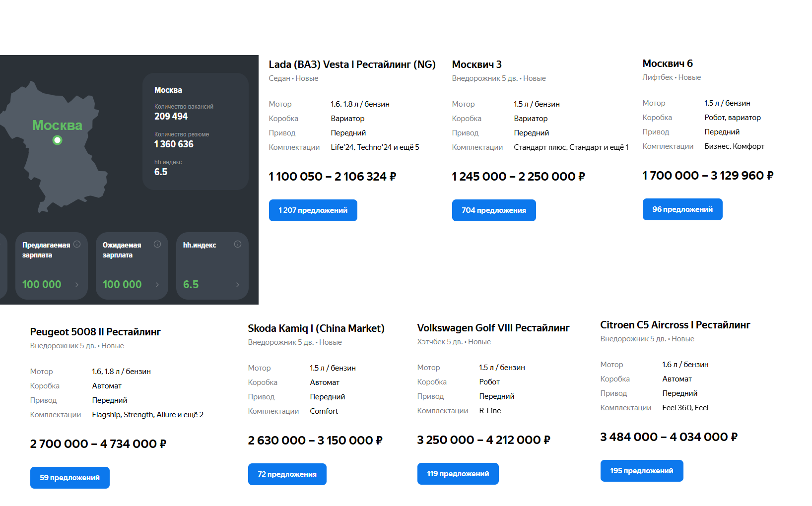The width and height of the screenshot is (812, 506).
Task: Expand Предлагаемая зарплата card chevron arrow
Action: 77,285
